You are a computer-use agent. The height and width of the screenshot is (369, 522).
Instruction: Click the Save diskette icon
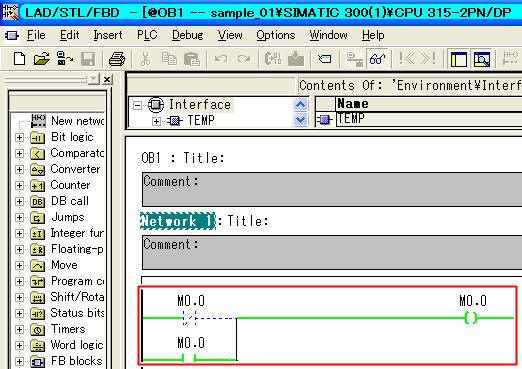click(x=88, y=59)
